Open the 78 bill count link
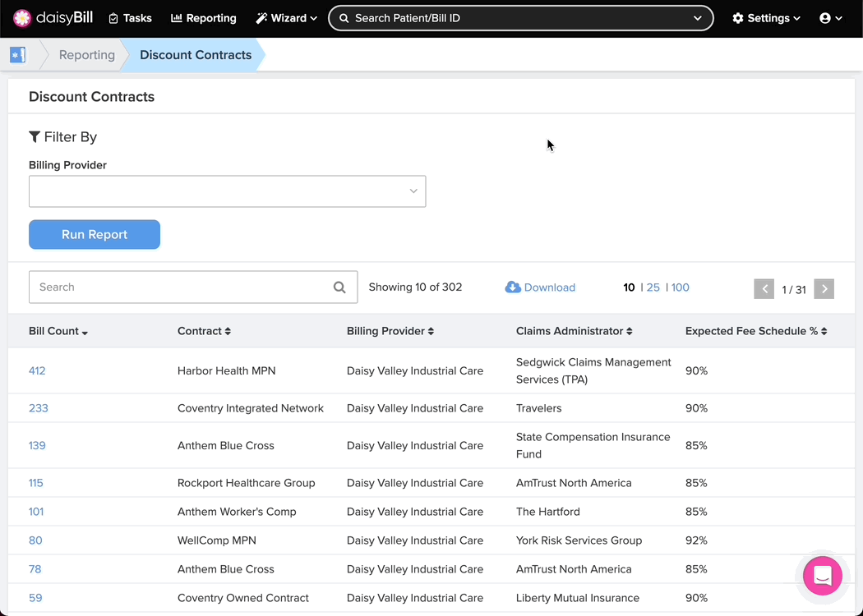 (35, 568)
